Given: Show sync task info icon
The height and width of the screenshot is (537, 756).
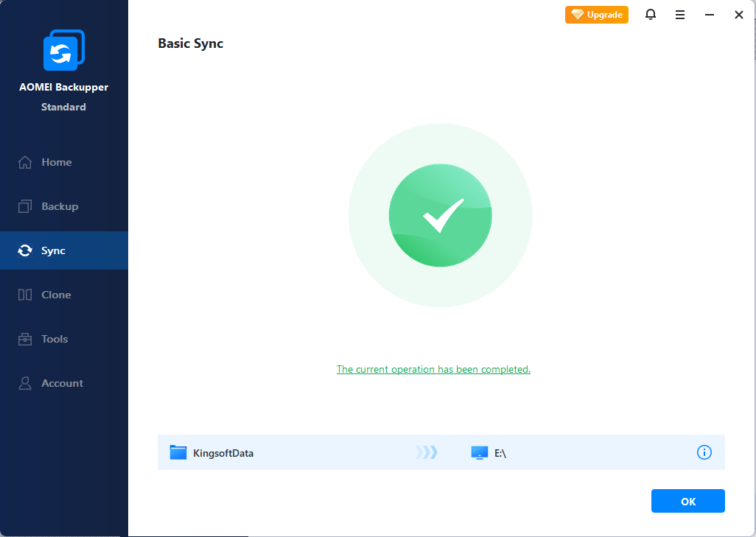Looking at the screenshot, I should (704, 452).
